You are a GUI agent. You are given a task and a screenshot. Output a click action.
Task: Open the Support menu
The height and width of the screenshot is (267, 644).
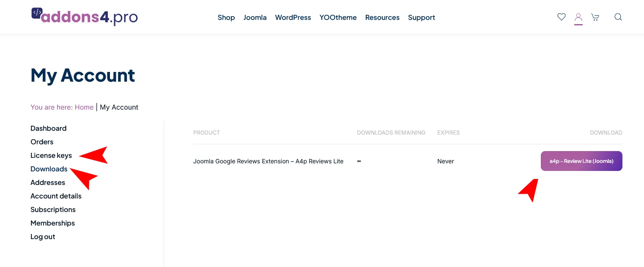[x=422, y=17]
